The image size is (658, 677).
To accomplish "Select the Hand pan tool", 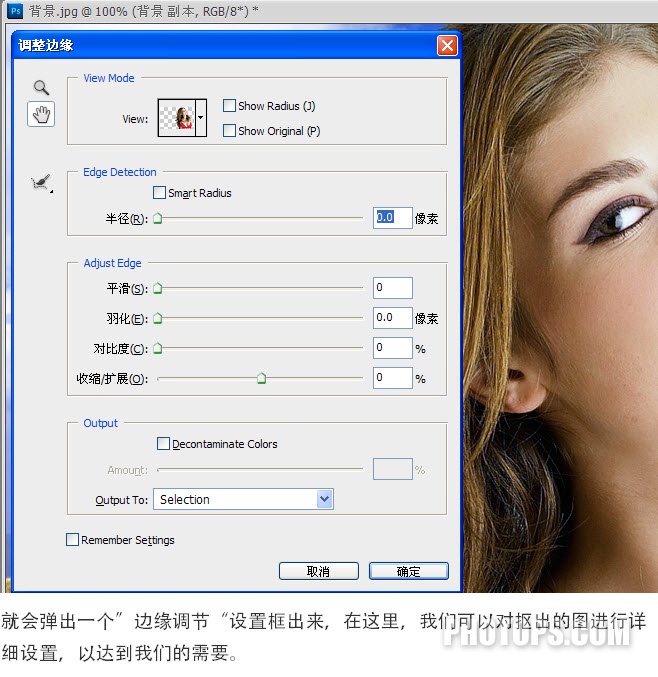I will coord(41,114).
